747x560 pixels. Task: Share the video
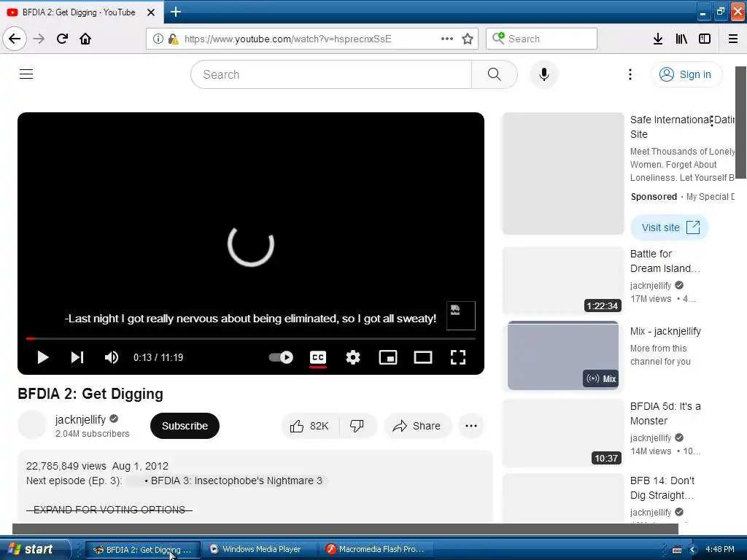coord(417,426)
